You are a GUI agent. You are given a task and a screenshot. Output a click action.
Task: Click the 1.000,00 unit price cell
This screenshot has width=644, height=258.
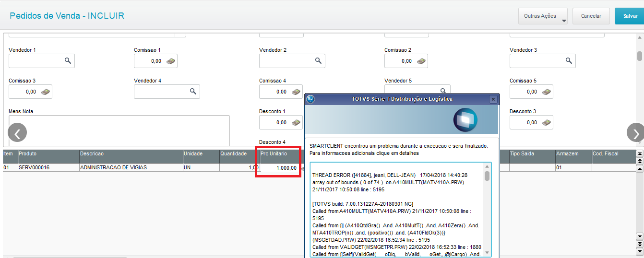(x=280, y=168)
